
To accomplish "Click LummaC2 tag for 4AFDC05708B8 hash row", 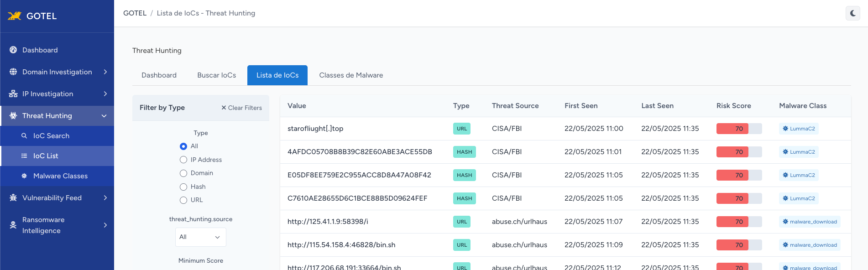I will point(799,152).
